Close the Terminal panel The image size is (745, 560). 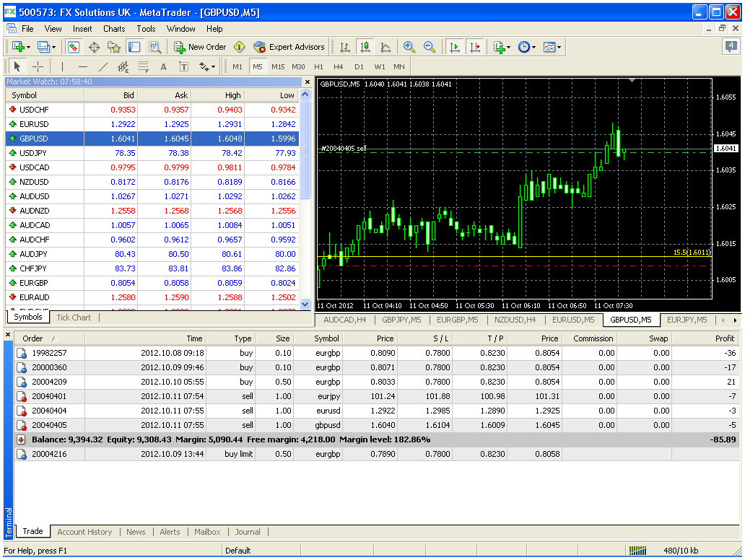pyautogui.click(x=8, y=335)
